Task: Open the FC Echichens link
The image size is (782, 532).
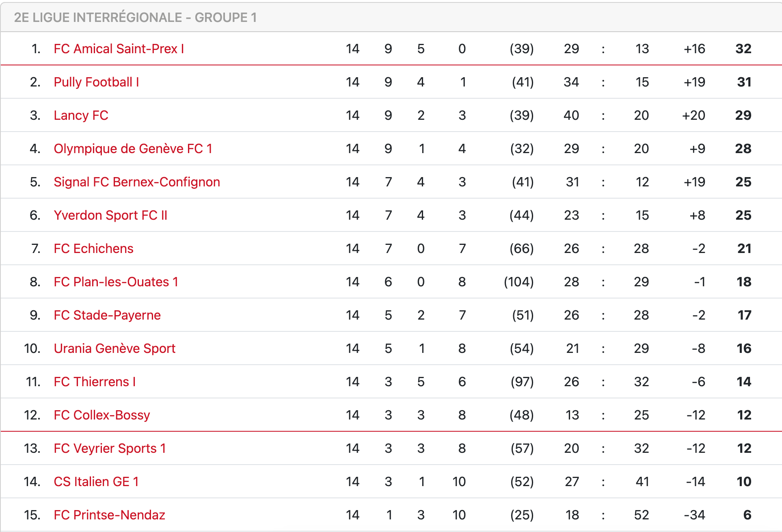Action: (93, 249)
